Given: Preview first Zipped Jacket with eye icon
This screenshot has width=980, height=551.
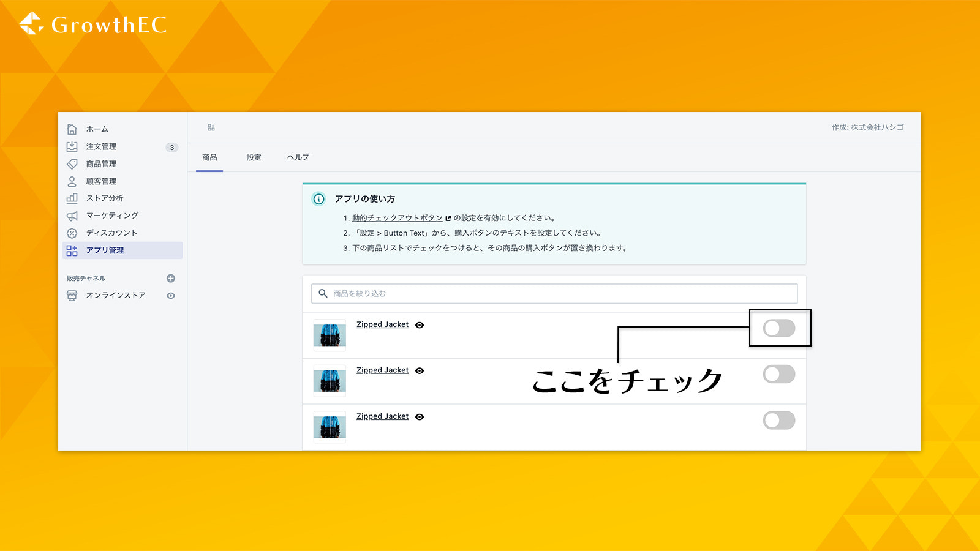Looking at the screenshot, I should click(x=420, y=325).
